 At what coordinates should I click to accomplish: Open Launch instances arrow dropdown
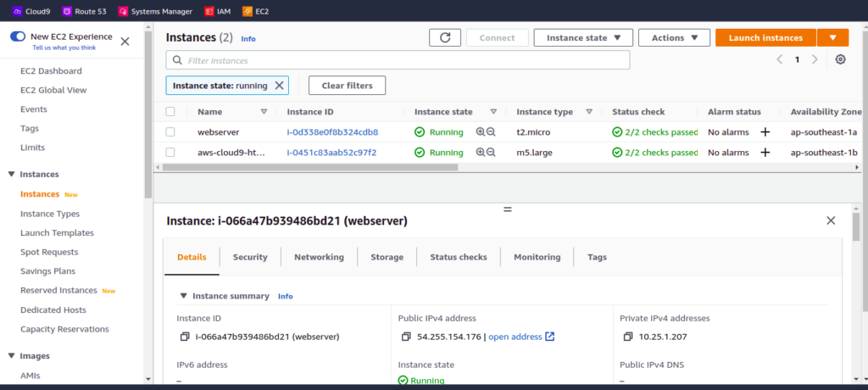click(x=832, y=37)
